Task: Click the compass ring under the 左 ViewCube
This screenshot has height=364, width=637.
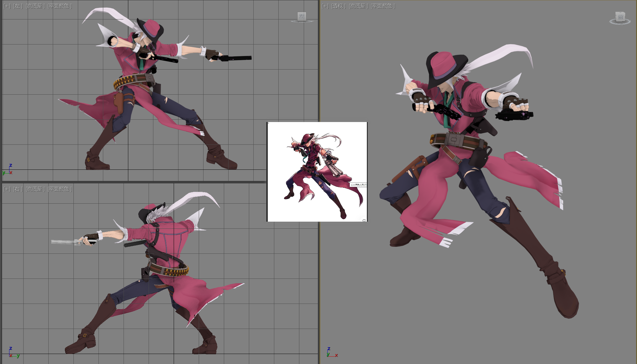Action: [302, 22]
